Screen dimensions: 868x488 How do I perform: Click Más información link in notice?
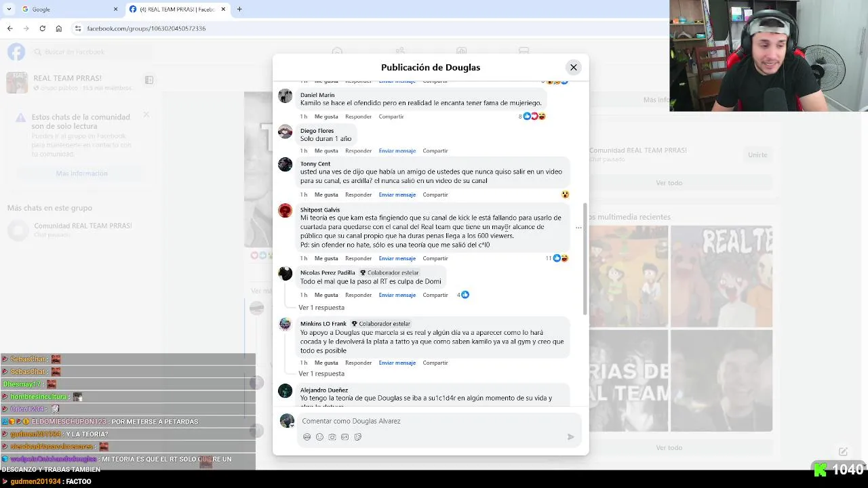coord(81,174)
